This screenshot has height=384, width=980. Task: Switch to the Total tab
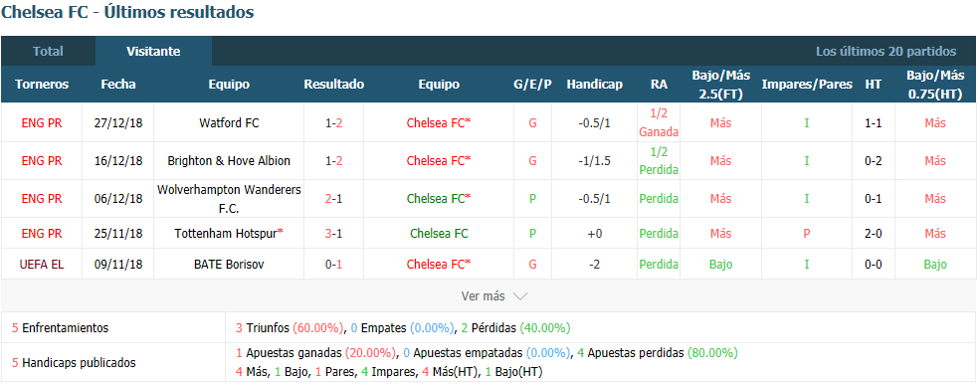[x=48, y=52]
